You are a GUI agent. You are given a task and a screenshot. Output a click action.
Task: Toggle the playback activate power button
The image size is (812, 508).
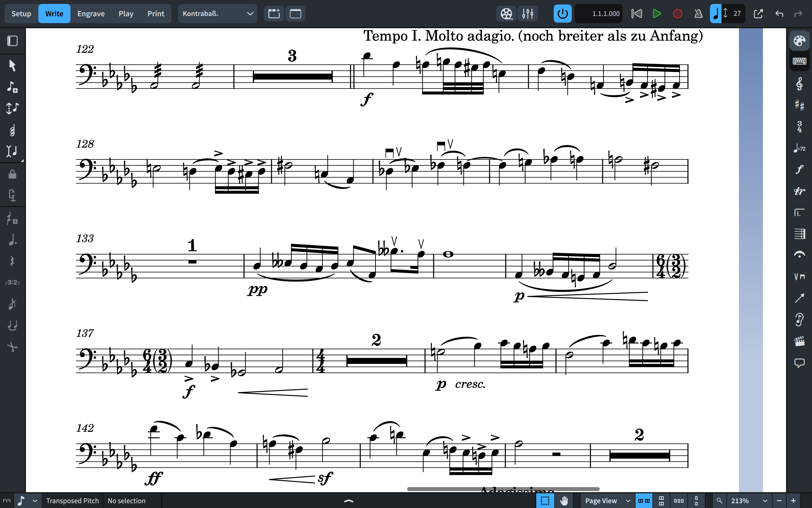(563, 14)
